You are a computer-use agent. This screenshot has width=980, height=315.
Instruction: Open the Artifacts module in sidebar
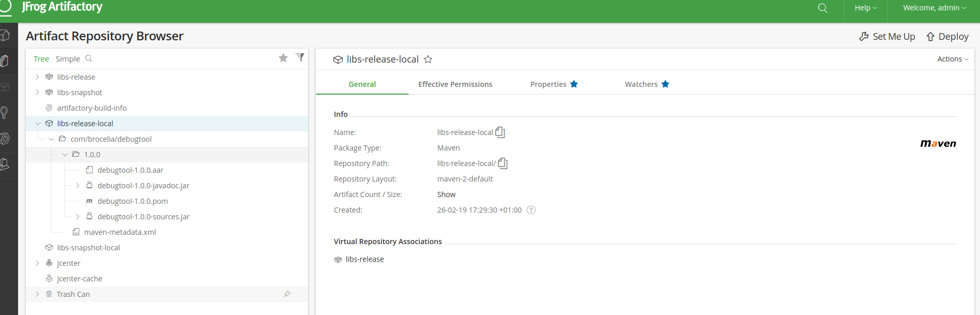point(5,61)
